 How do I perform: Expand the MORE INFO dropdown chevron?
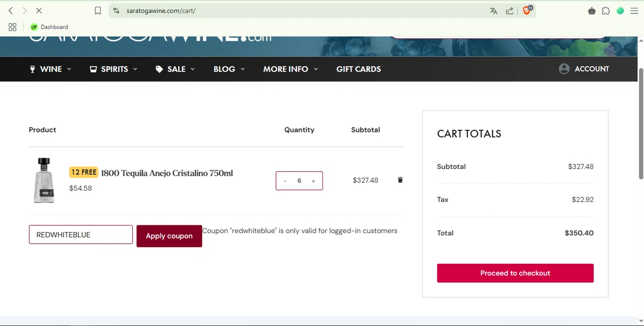point(316,69)
